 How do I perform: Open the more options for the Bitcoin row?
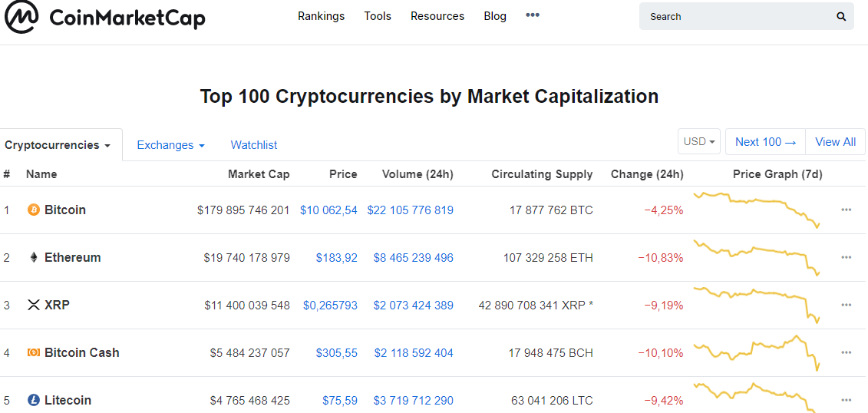846,210
